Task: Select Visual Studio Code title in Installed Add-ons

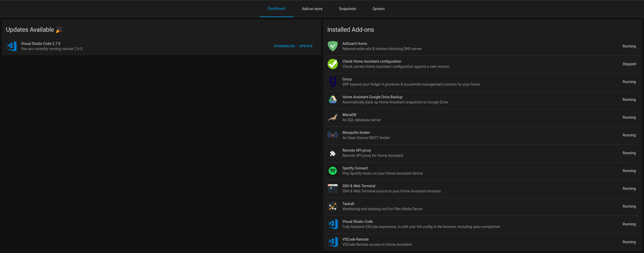Action: point(358,222)
